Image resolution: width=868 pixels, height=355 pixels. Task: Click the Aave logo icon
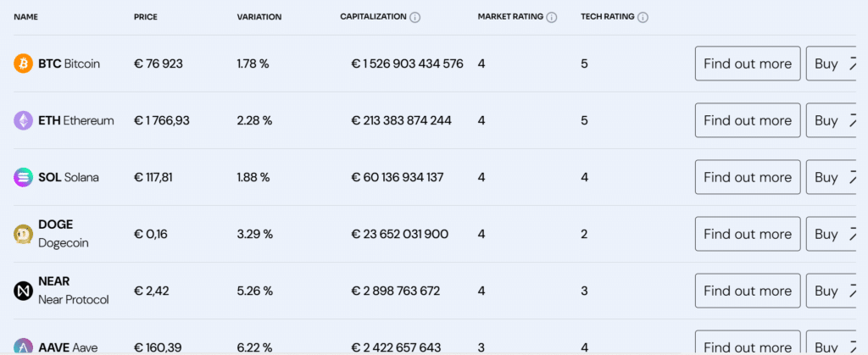(23, 347)
